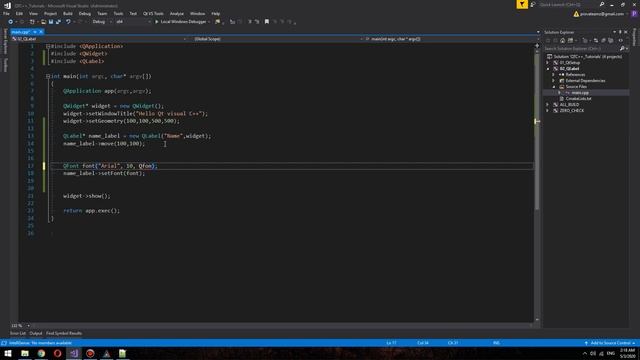Select CMakeLists.txt in Solution Explorer
Screen dimensions: 640x360
point(578,99)
